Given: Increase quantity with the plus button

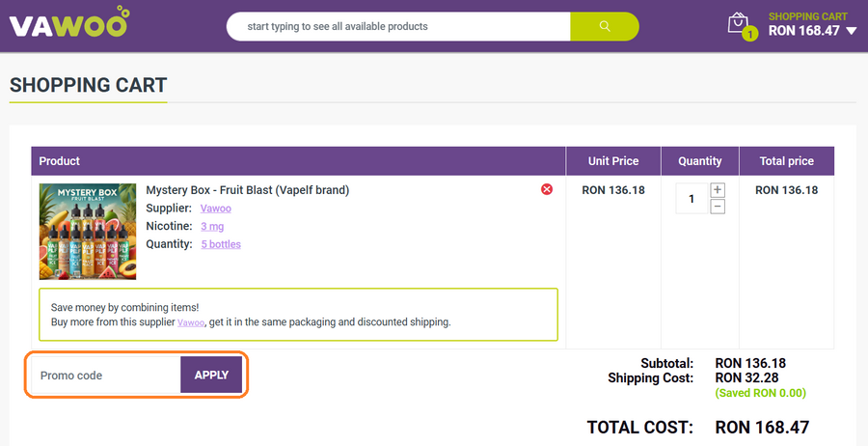Looking at the screenshot, I should pyautogui.click(x=718, y=190).
